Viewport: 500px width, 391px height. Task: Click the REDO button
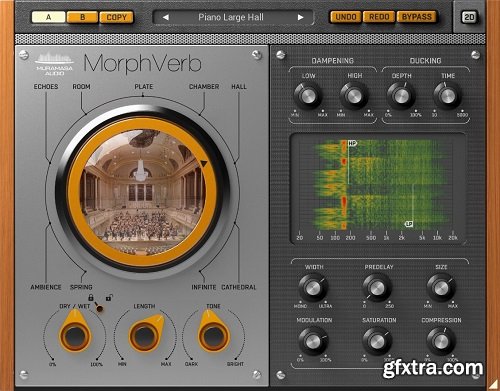point(379,17)
